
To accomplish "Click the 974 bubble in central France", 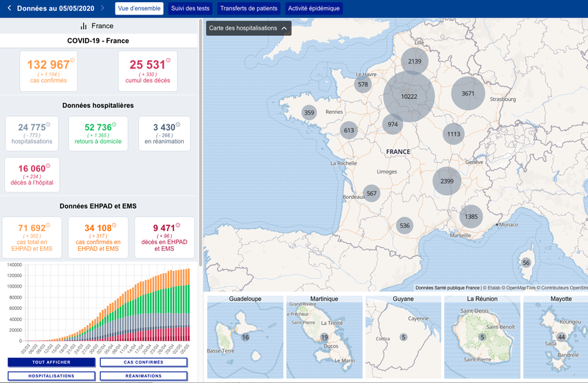I will coord(392,124).
